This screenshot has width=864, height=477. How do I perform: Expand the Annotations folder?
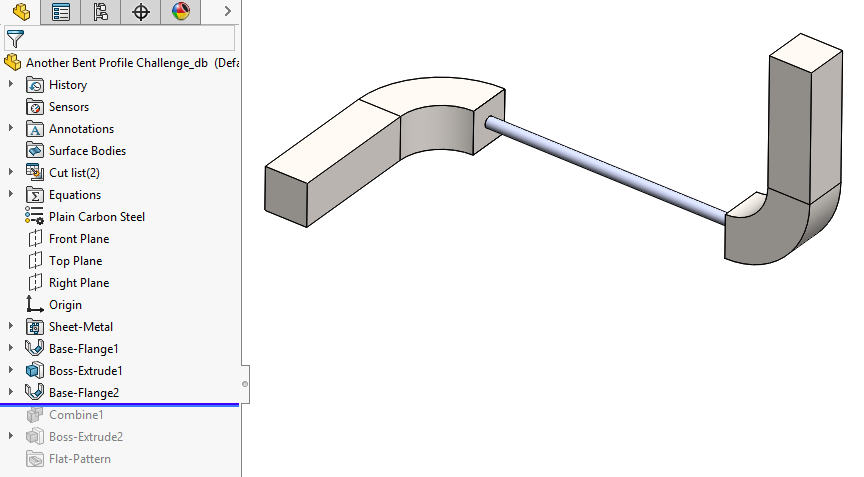click(x=10, y=128)
